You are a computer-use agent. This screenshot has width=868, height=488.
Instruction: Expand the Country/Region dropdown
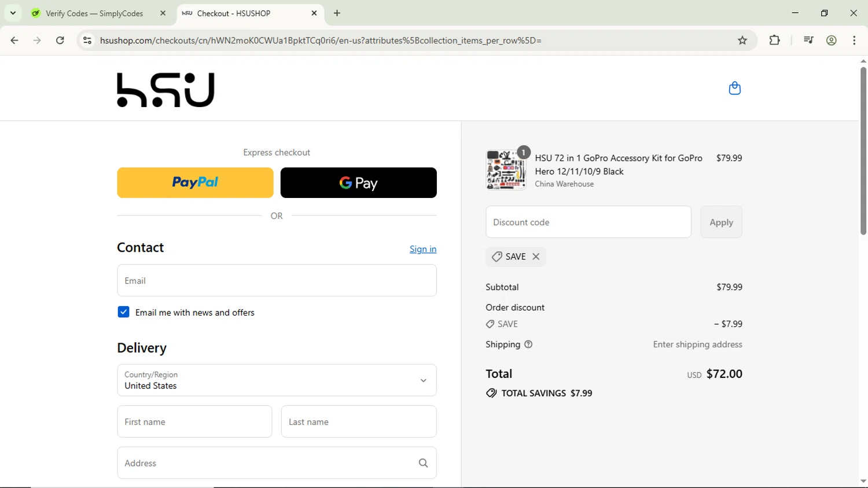coord(277,380)
